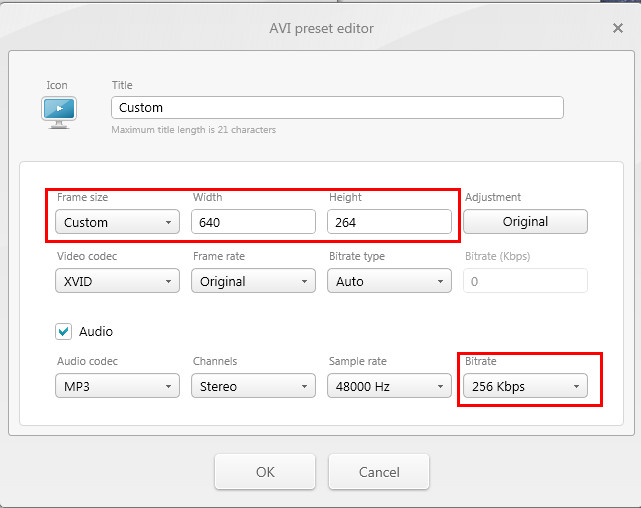Click into the Title text field
This screenshot has height=508, width=641.
[x=337, y=107]
